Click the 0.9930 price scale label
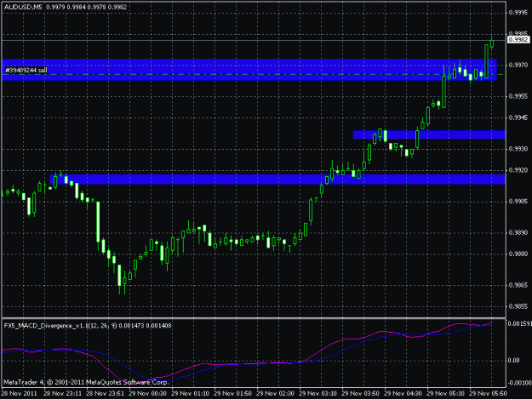 [x=518, y=149]
